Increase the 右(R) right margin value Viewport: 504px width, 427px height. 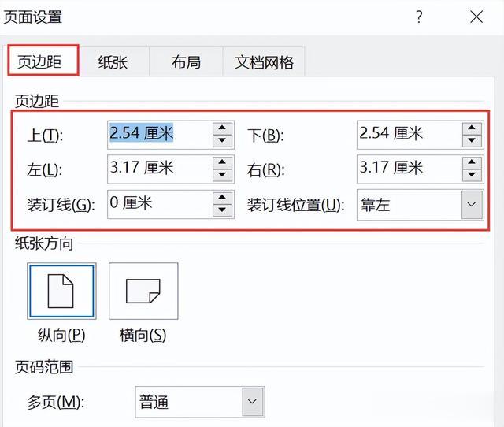point(472,162)
